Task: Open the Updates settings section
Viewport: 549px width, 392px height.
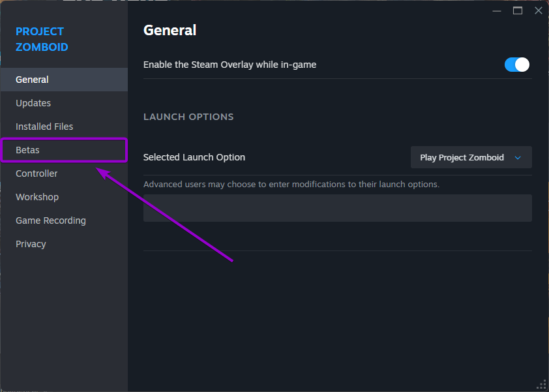Action: [x=64, y=103]
